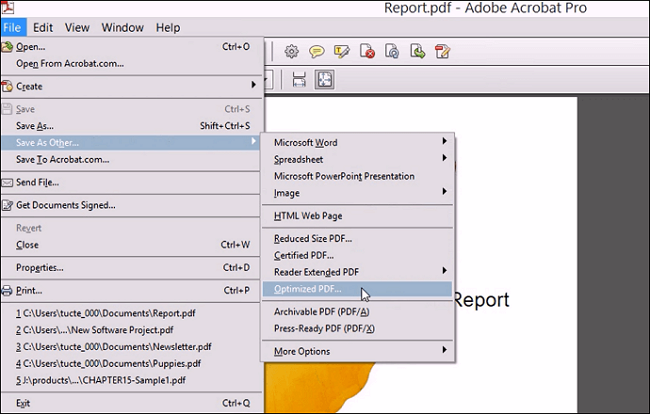Image resolution: width=650 pixels, height=414 pixels.
Task: Add a sticky note comment
Action: 316,51
